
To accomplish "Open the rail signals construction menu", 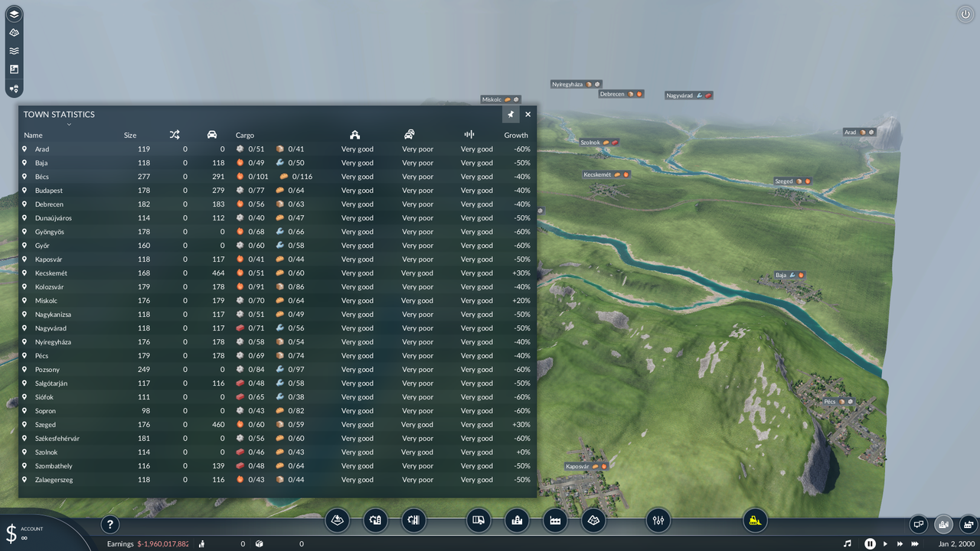I will tap(413, 520).
